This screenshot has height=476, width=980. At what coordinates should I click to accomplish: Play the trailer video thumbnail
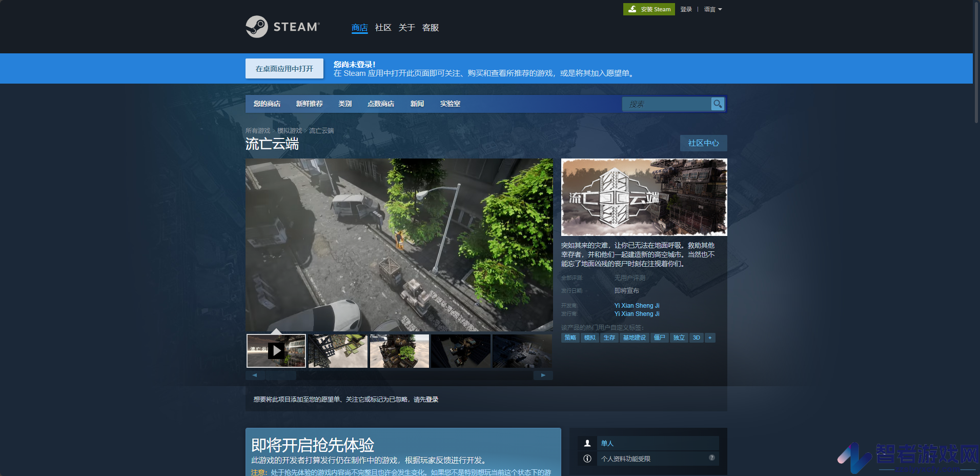pyautogui.click(x=276, y=351)
